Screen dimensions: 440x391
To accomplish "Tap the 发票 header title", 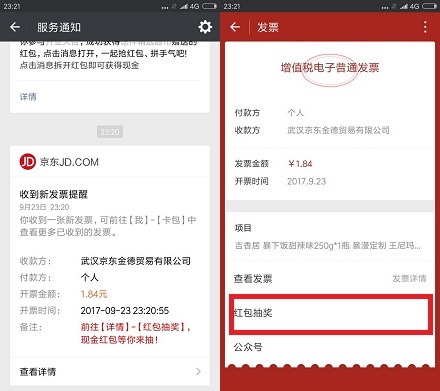I will click(268, 27).
